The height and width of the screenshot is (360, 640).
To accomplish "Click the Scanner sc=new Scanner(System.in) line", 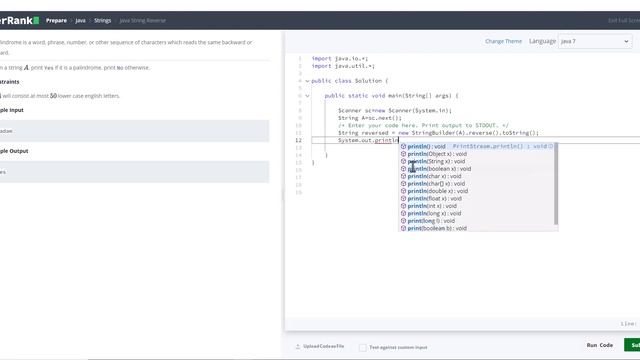I will [395, 111].
